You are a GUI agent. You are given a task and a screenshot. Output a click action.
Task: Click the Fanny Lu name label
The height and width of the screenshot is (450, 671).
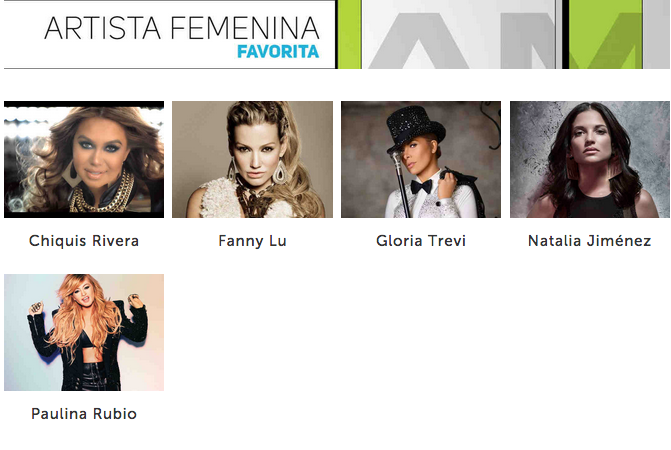tap(252, 241)
